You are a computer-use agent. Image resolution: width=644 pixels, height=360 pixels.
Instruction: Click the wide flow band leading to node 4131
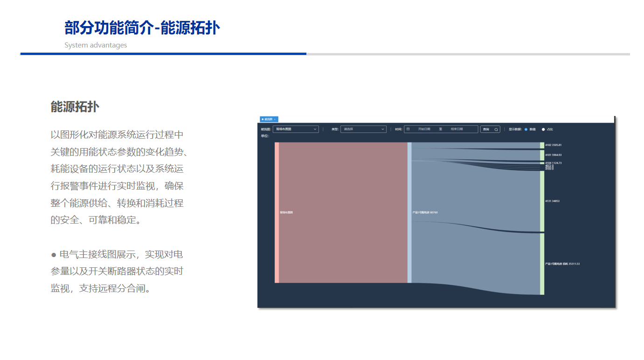(x=476, y=196)
